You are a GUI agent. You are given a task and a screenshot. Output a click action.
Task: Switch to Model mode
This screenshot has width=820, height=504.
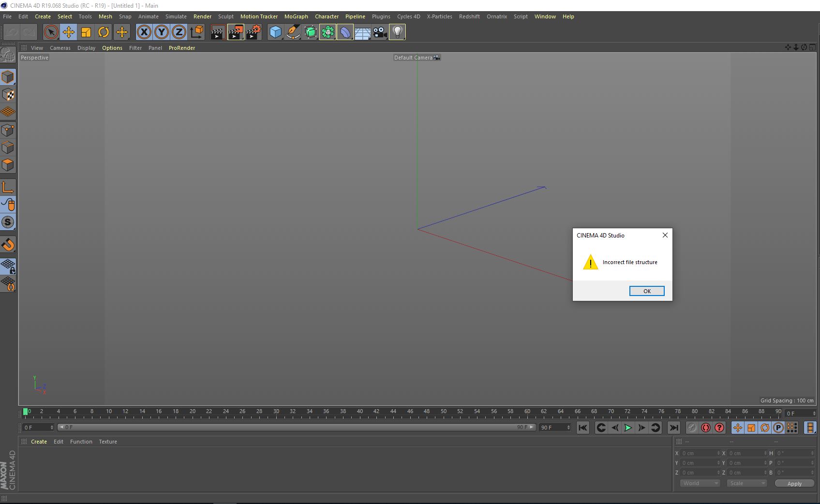[8, 77]
